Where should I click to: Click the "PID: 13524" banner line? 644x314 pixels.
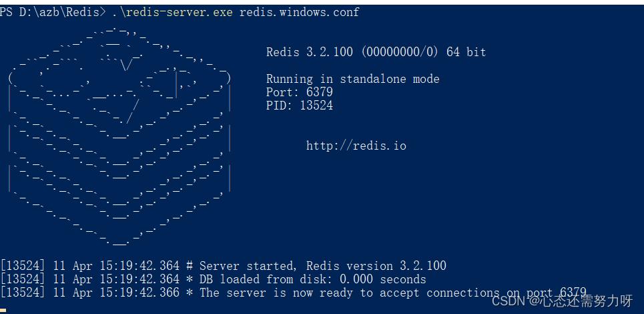tap(299, 106)
